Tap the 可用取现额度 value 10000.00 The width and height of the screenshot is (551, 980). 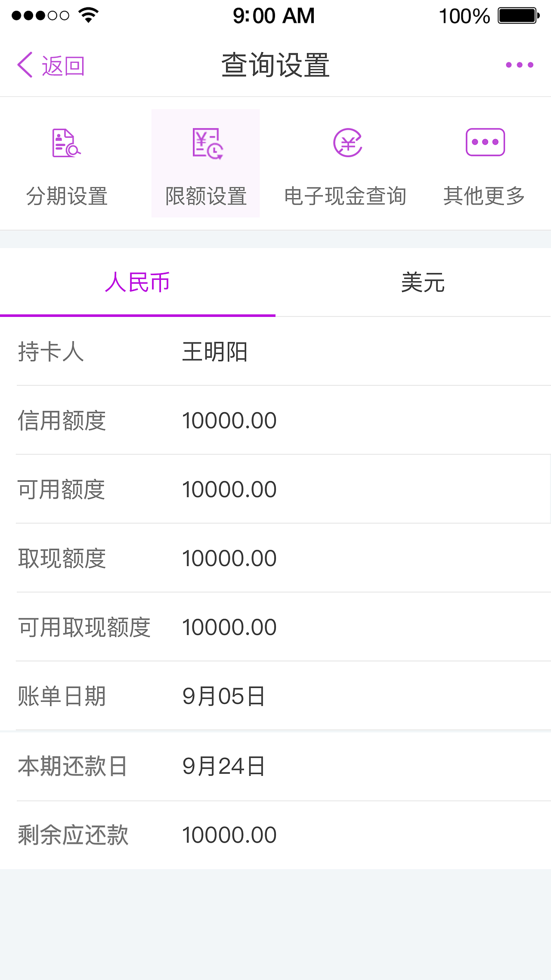(229, 627)
